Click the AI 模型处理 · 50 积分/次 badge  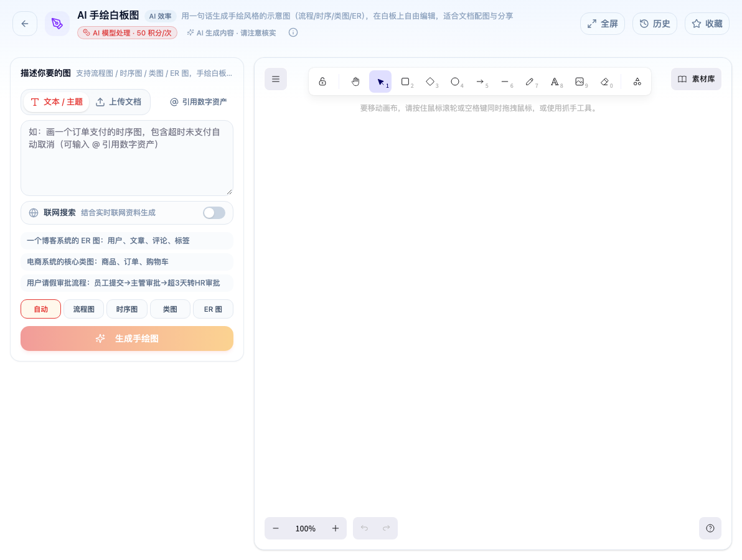[127, 32]
